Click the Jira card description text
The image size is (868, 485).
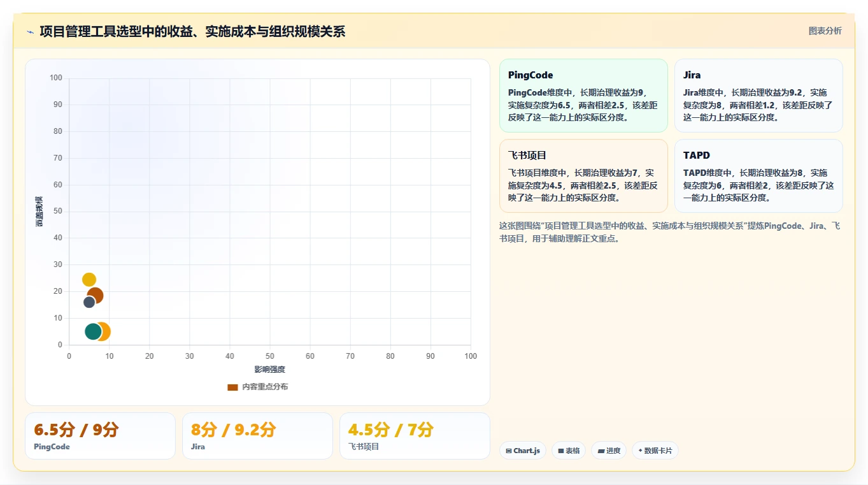(758, 105)
